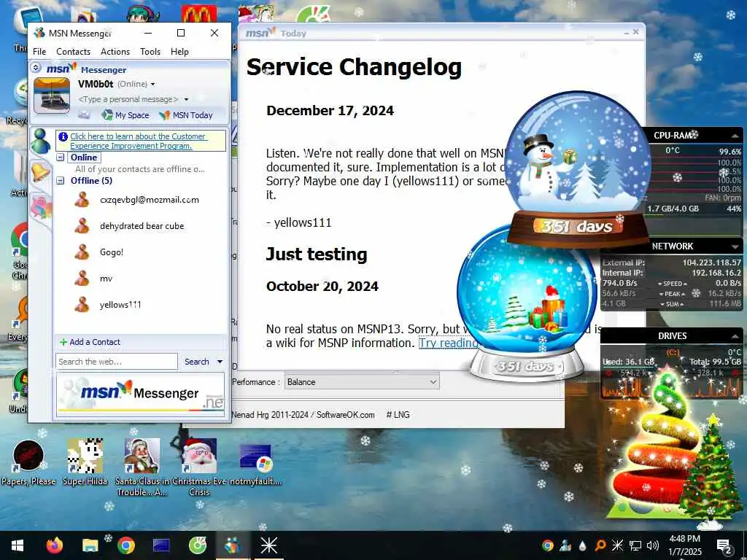Screen dimensions: 747x560
Task: Click the email inbox envelope icon
Action: tap(84, 114)
